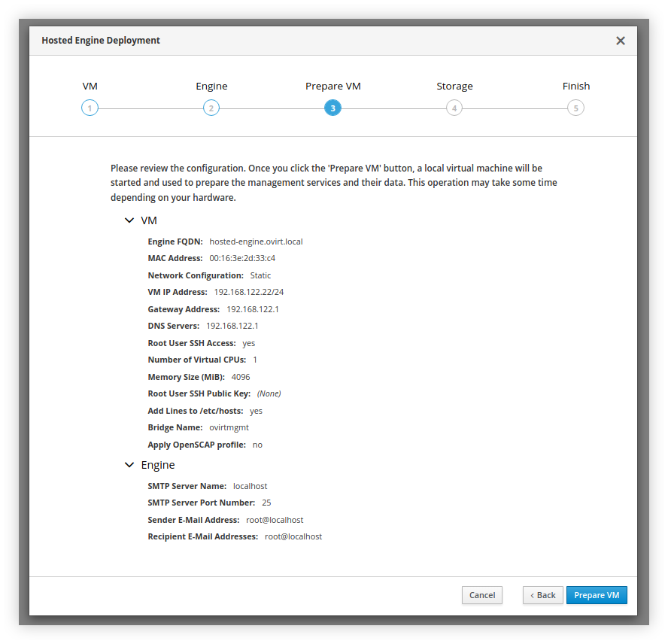Click wizard step 4 circle for Storage
The image size is (668, 644).
[454, 108]
